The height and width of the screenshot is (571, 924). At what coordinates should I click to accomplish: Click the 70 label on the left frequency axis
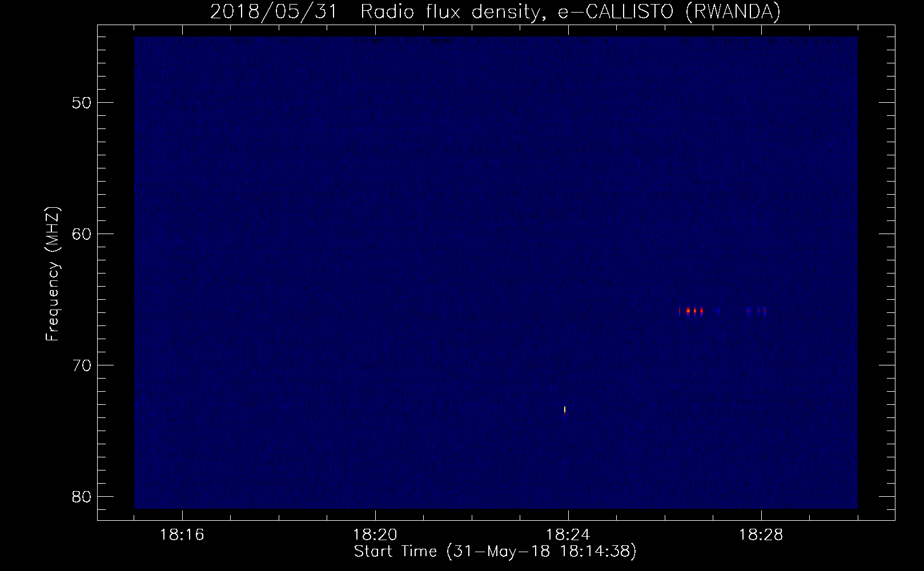point(82,365)
